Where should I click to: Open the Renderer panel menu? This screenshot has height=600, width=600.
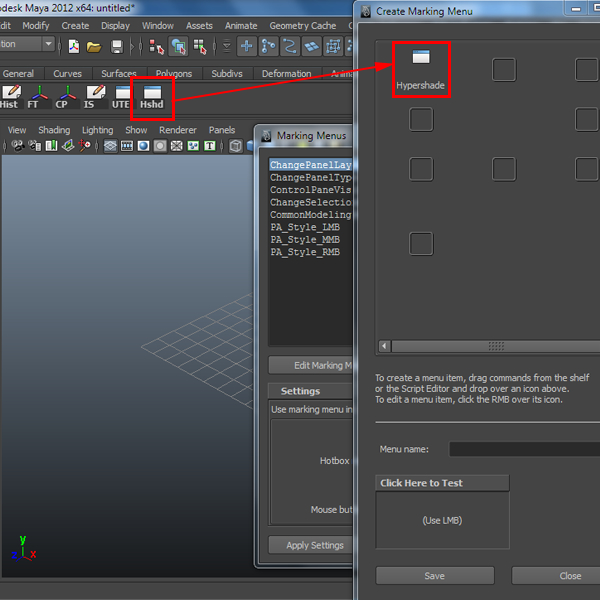[x=178, y=130]
